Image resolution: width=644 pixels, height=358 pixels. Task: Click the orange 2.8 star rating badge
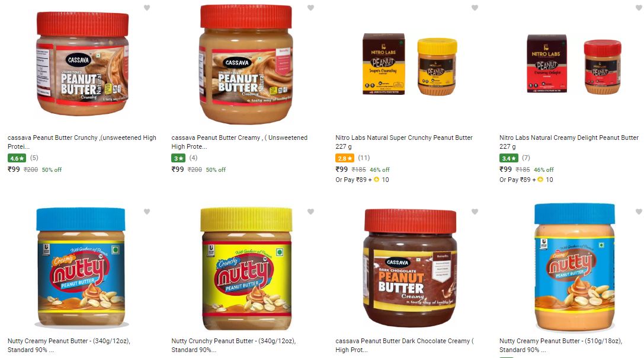tap(345, 158)
